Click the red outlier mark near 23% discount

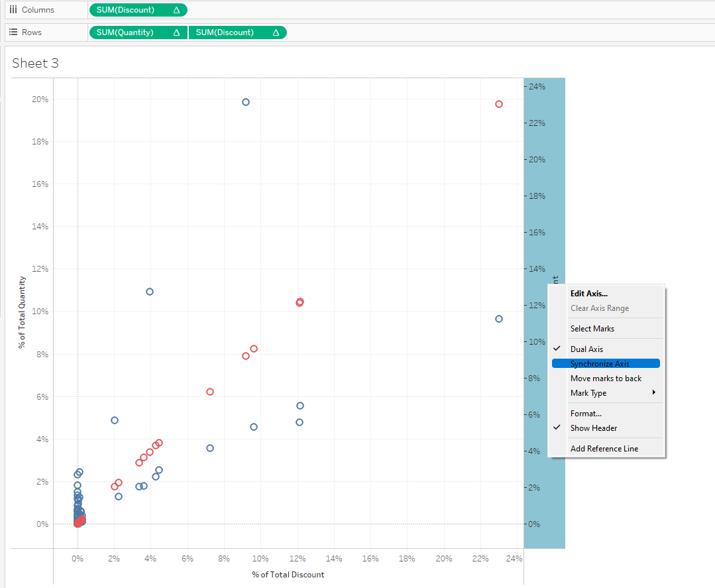point(498,104)
